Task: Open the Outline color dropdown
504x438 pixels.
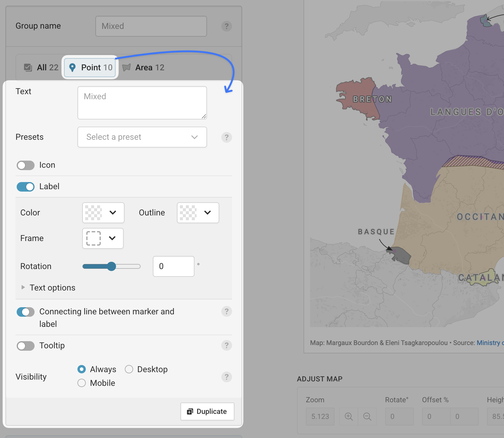Action: (x=198, y=213)
